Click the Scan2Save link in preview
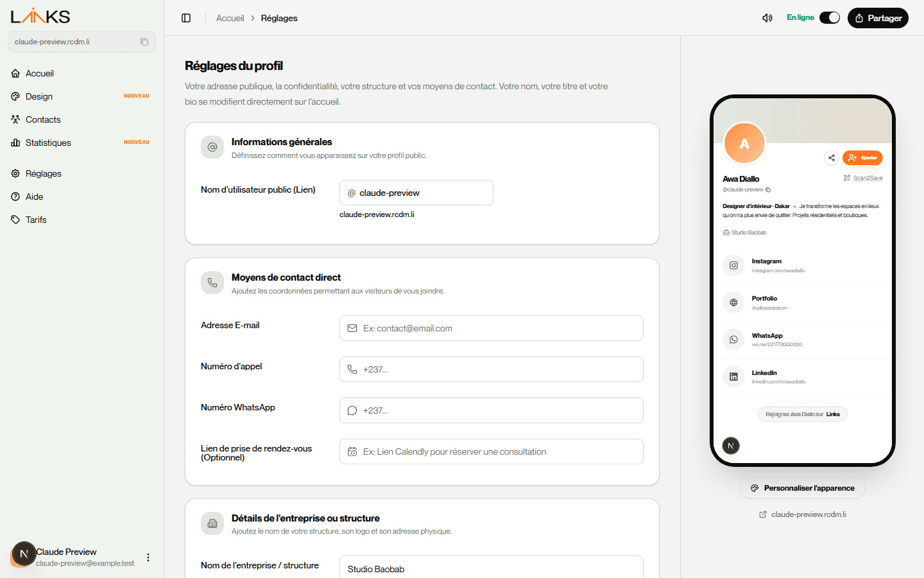This screenshot has width=924, height=578. click(863, 178)
